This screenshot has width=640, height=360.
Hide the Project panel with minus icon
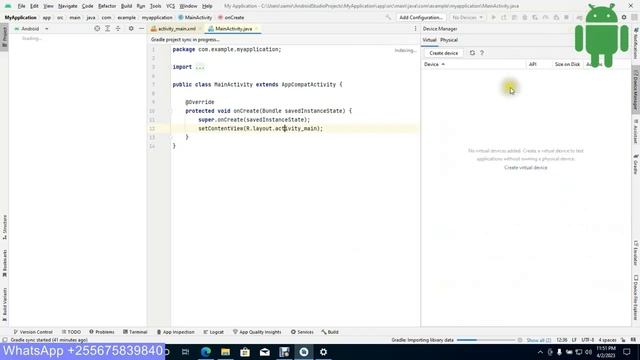(141, 29)
